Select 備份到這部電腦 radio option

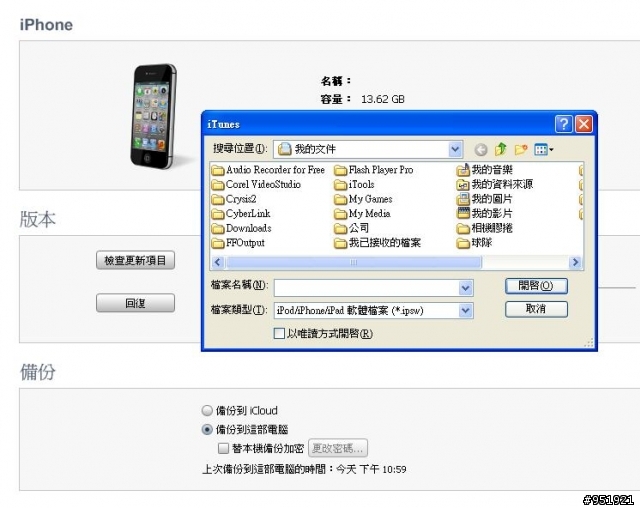pos(207,430)
